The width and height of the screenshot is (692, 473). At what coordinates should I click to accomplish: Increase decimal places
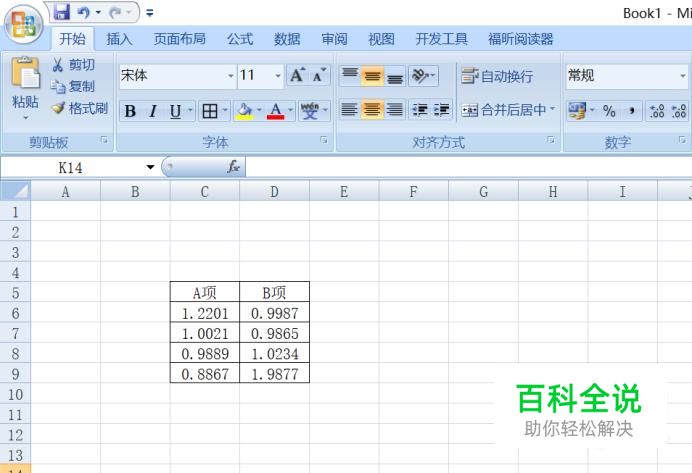tap(657, 111)
